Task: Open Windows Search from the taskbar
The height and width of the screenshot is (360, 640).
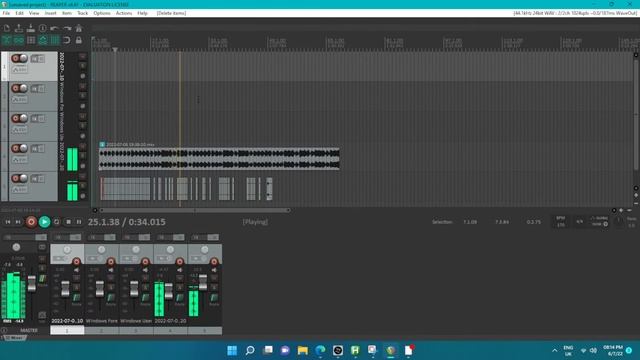Action: pyautogui.click(x=250, y=350)
